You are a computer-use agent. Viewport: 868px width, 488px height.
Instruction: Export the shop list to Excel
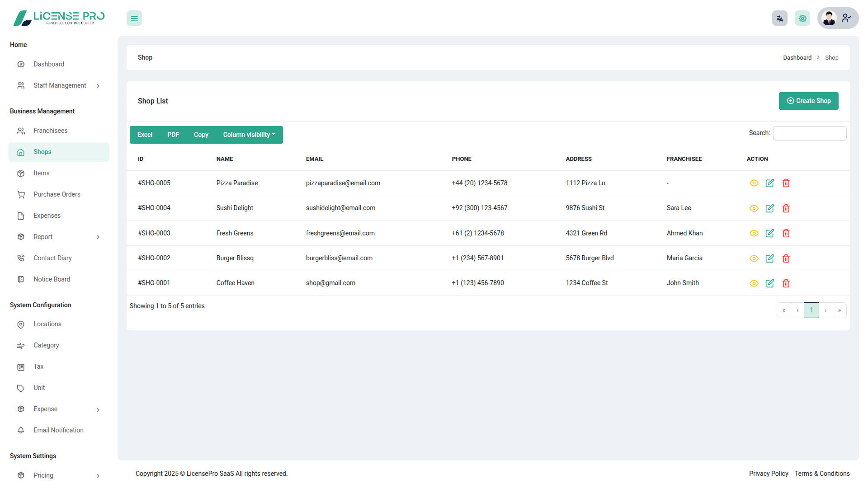pos(145,135)
